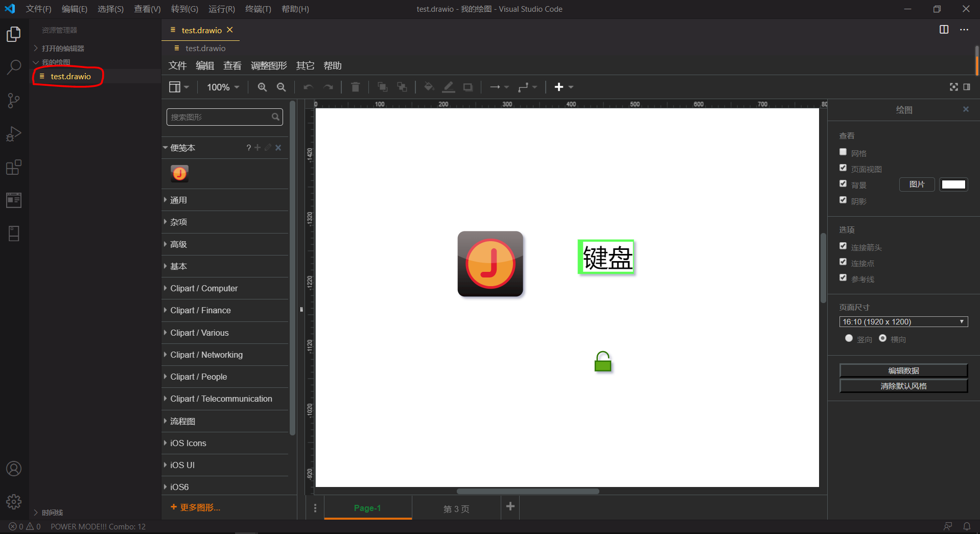Open the 终端(T) menu in VS Code
The image size is (980, 534).
(258, 9)
